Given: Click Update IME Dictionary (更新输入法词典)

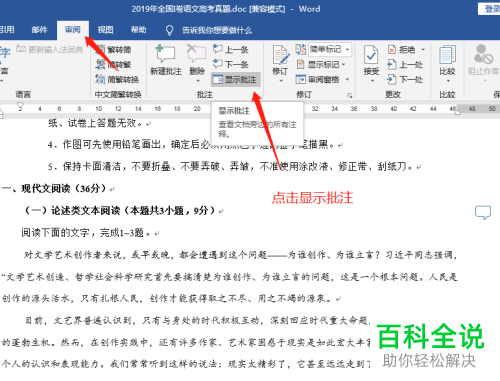Looking at the screenshot, I should tap(49, 49).
